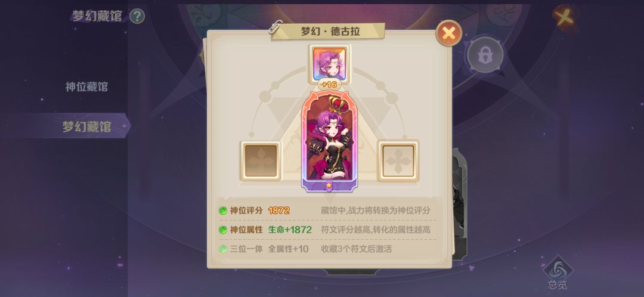Click the faded orb beside 三位一体
This screenshot has height=297, width=644.
click(x=222, y=249)
